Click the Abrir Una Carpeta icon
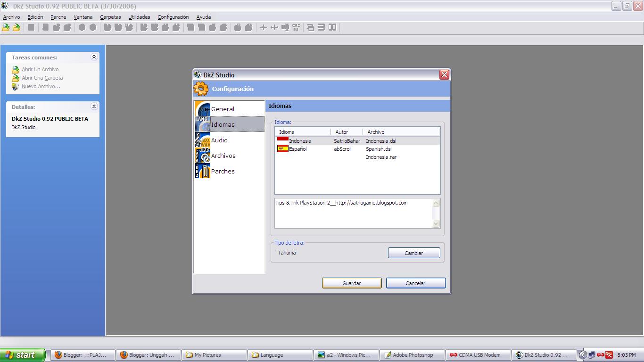Viewport: 644px width, 362px height. click(x=16, y=78)
